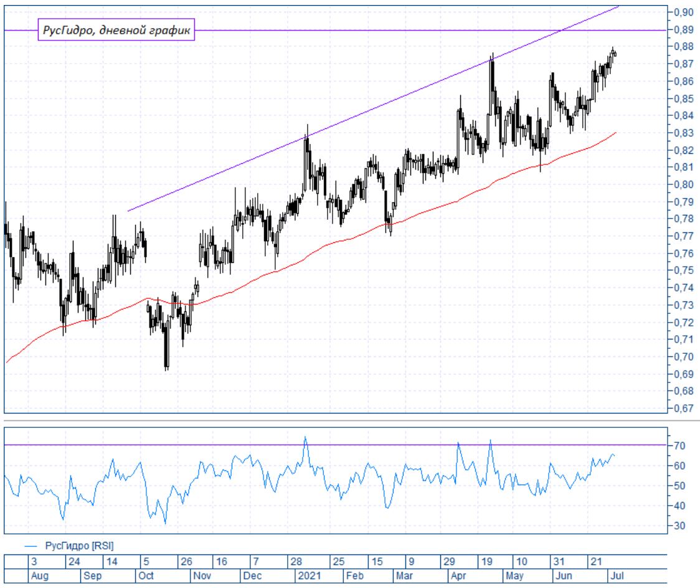Select the 0,69 price axis label
This screenshot has height=588, width=700.
683,374
